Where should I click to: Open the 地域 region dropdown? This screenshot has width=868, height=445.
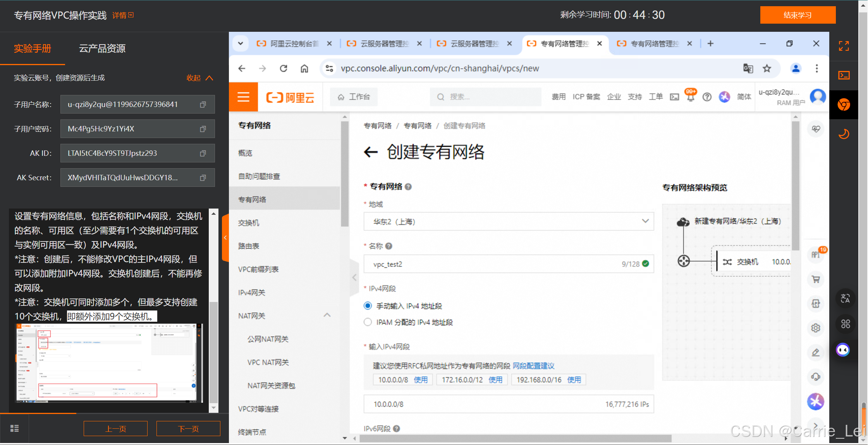point(509,221)
